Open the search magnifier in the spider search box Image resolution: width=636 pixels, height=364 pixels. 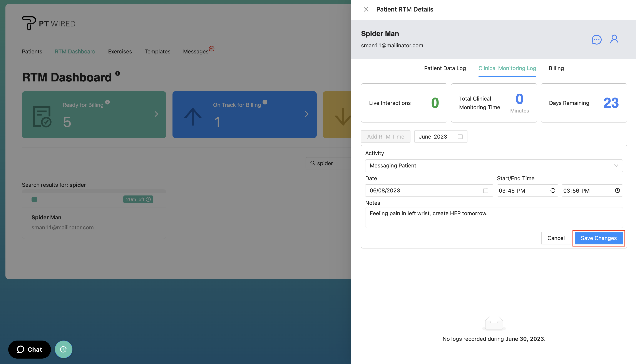click(313, 163)
